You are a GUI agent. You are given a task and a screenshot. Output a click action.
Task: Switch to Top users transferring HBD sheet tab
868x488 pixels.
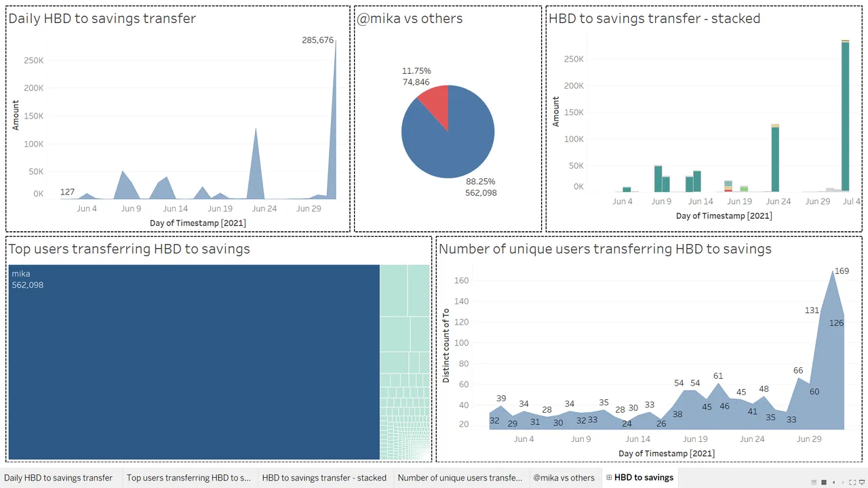tap(189, 478)
